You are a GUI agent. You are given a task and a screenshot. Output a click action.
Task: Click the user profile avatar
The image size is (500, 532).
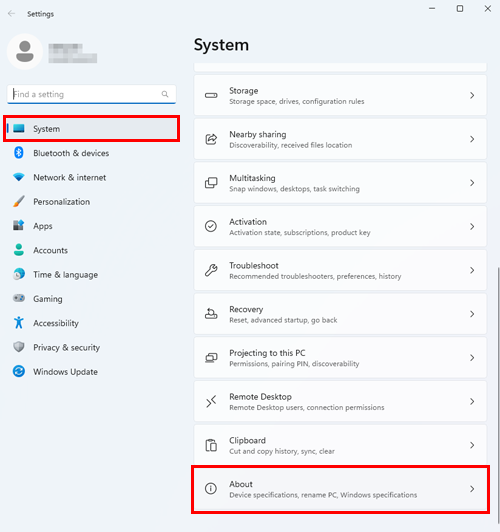(x=25, y=52)
